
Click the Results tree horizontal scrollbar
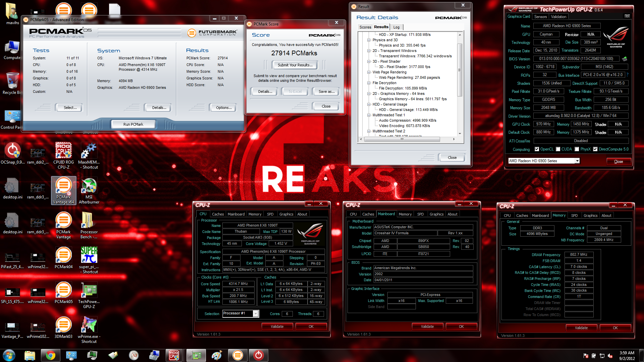[402, 139]
